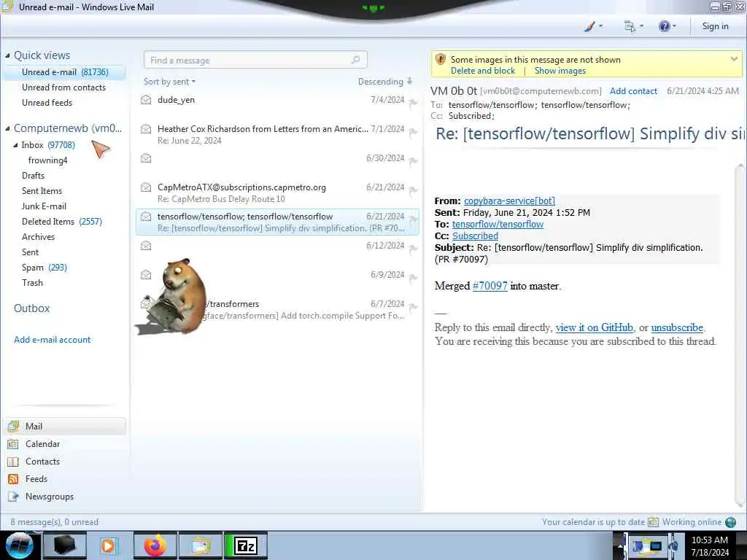Open the blue Help question mark menu
747x560 pixels.
667,26
